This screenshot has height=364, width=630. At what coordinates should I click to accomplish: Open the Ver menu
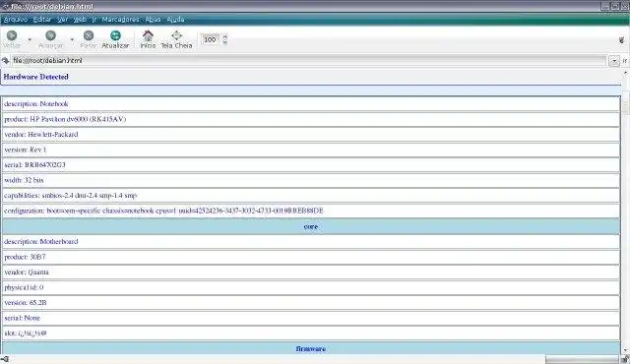point(62,20)
